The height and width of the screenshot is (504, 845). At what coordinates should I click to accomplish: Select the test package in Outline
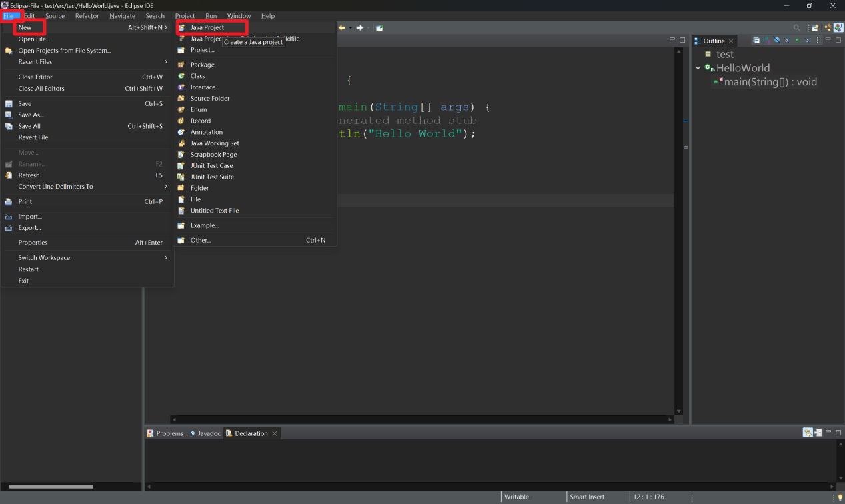click(x=725, y=54)
